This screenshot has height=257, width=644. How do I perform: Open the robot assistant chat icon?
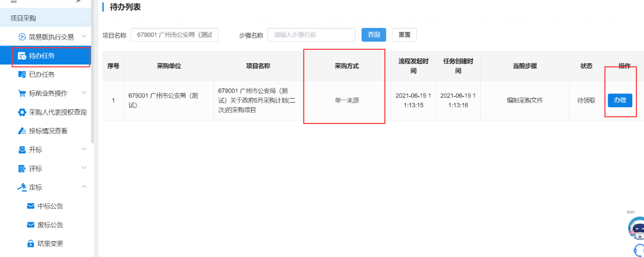[x=636, y=228]
